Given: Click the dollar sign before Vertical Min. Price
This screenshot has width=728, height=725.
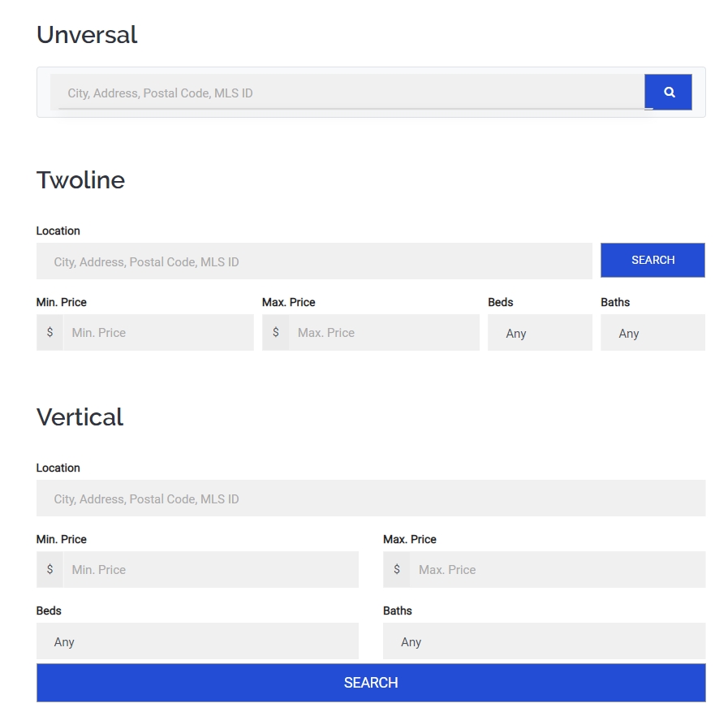Looking at the screenshot, I should pos(50,570).
